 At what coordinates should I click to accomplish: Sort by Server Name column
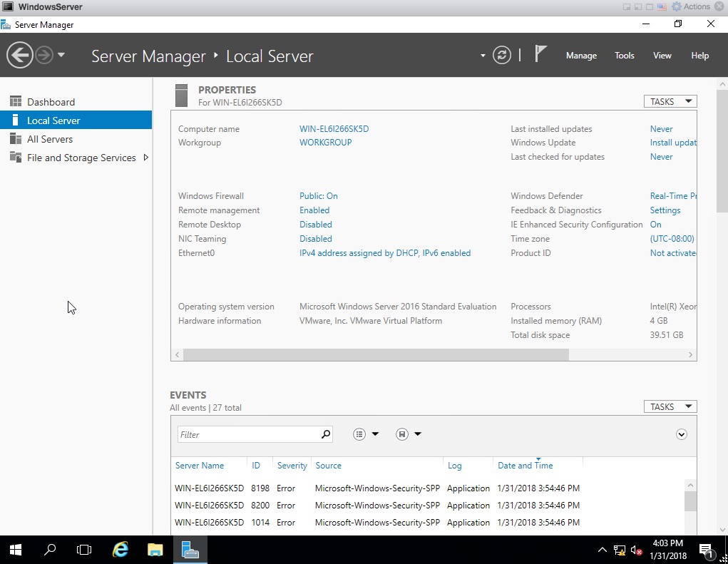click(200, 465)
